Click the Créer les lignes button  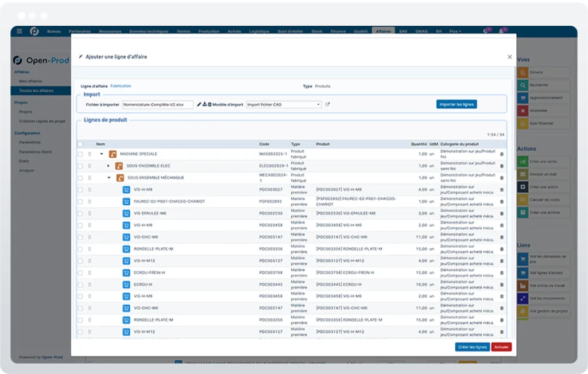coord(472,347)
